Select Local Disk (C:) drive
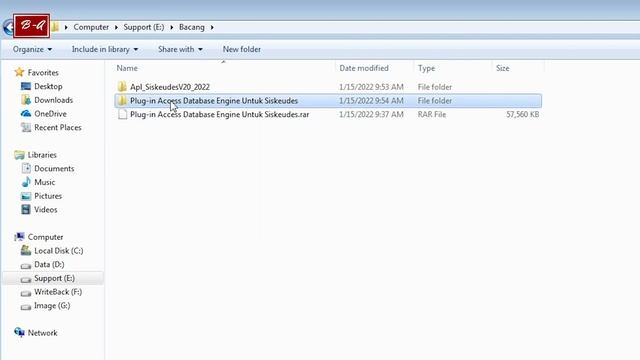This screenshot has width=640, height=360. (58, 251)
